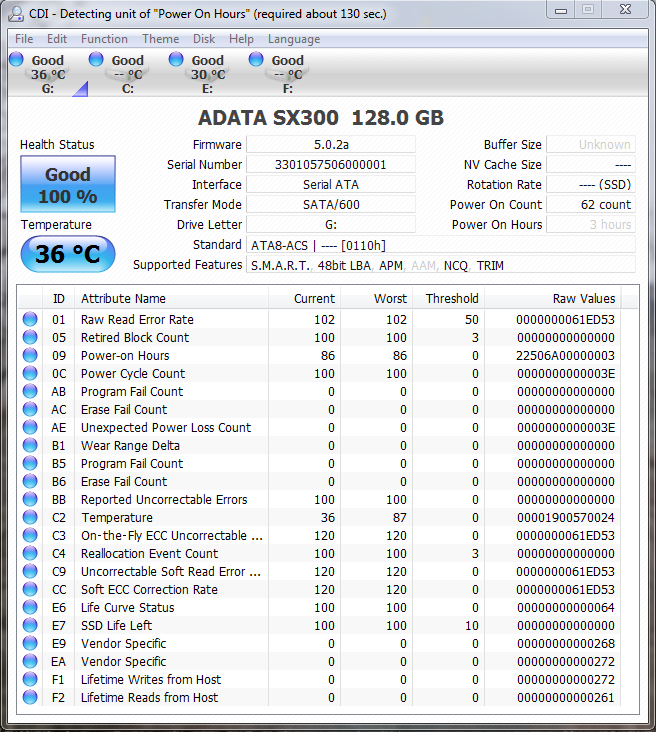This screenshot has width=656, height=732.
Task: Click the Serial Number field
Action: (x=330, y=165)
